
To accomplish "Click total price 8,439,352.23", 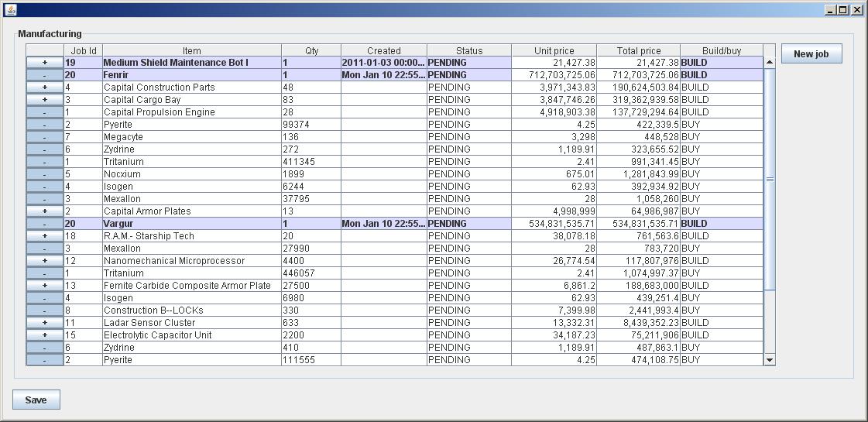I will 639,322.
